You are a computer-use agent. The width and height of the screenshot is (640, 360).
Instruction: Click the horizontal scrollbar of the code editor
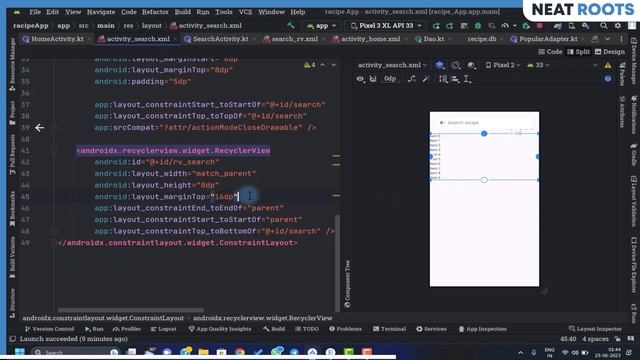coord(131,310)
